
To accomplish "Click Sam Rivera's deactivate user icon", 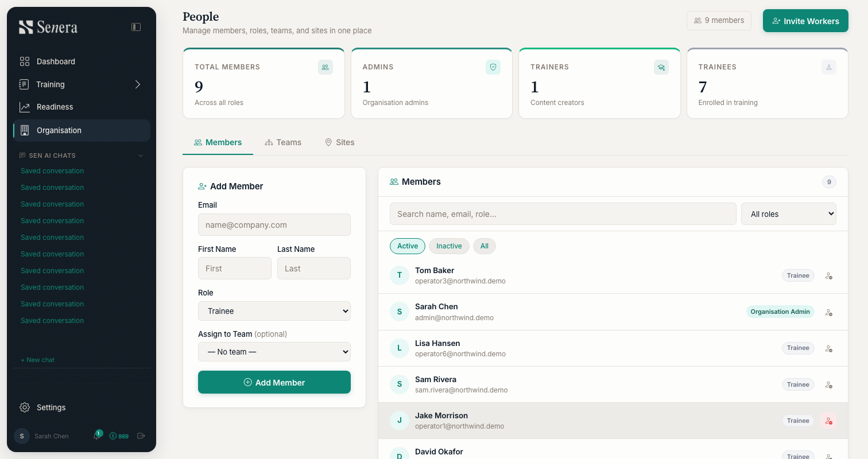I will (x=829, y=385).
